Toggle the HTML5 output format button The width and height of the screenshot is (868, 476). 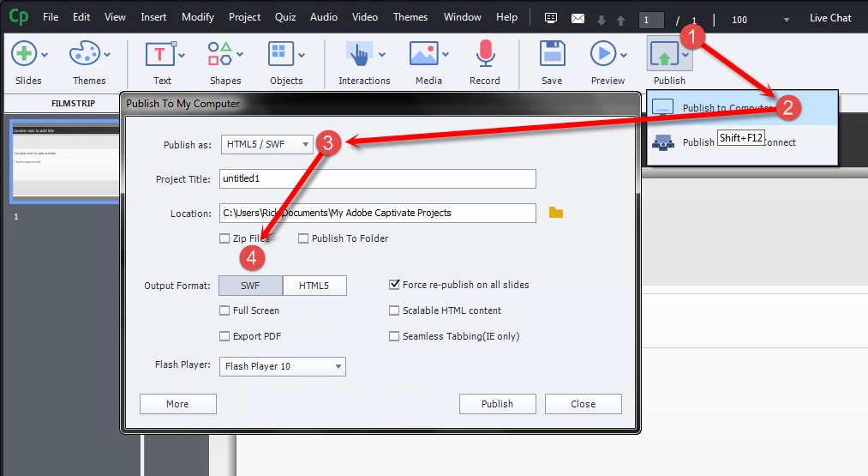314,286
